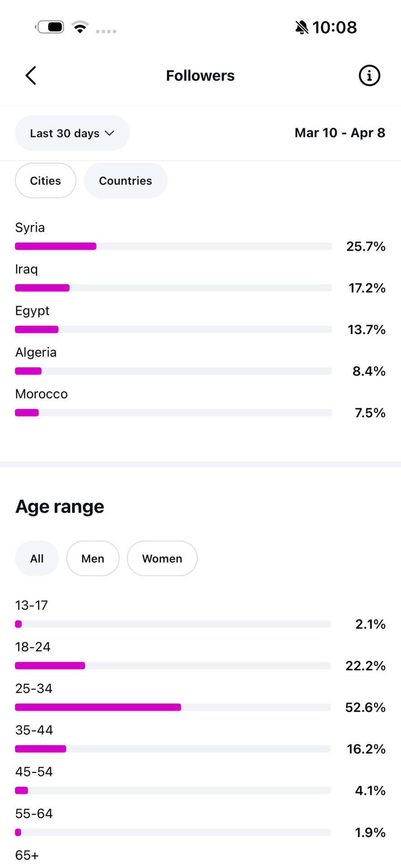Select the All age filter
401x868 pixels.
37,559
